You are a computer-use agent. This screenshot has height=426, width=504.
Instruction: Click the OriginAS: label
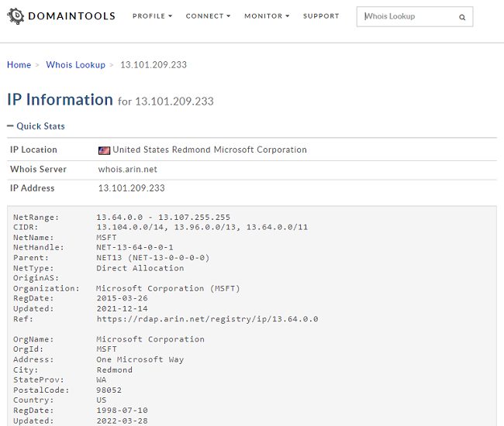click(x=36, y=278)
